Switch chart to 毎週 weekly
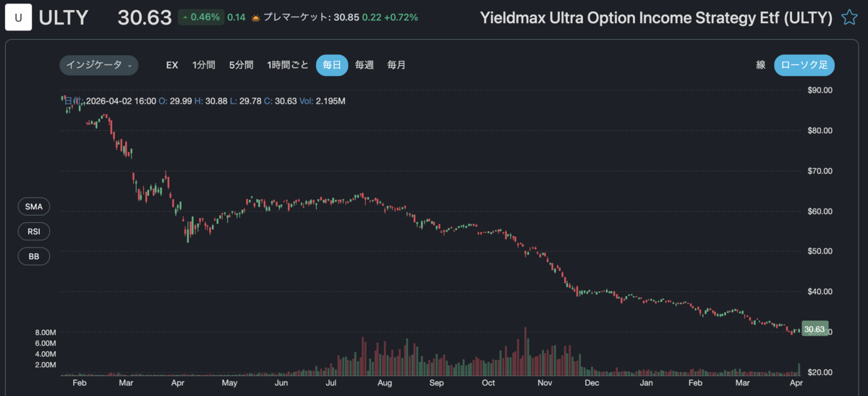Image resolution: width=868 pixels, height=396 pixels. (365, 65)
